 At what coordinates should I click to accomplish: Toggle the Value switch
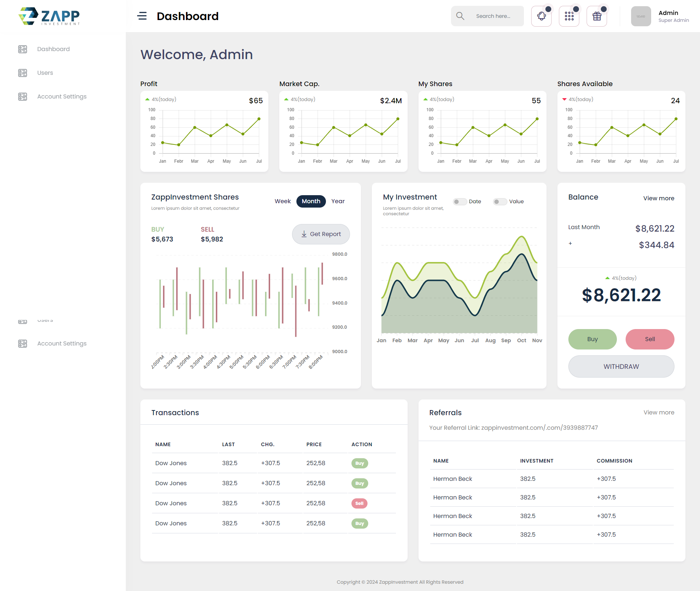coord(500,202)
